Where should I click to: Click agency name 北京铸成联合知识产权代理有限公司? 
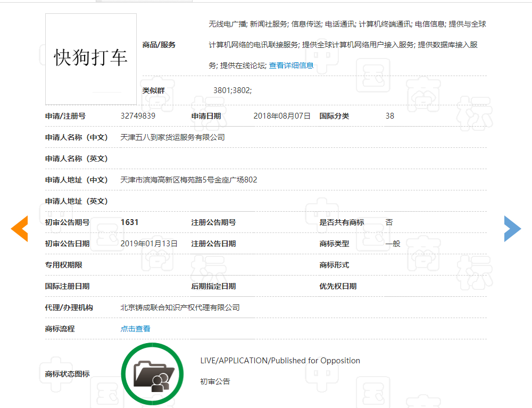pos(180,307)
